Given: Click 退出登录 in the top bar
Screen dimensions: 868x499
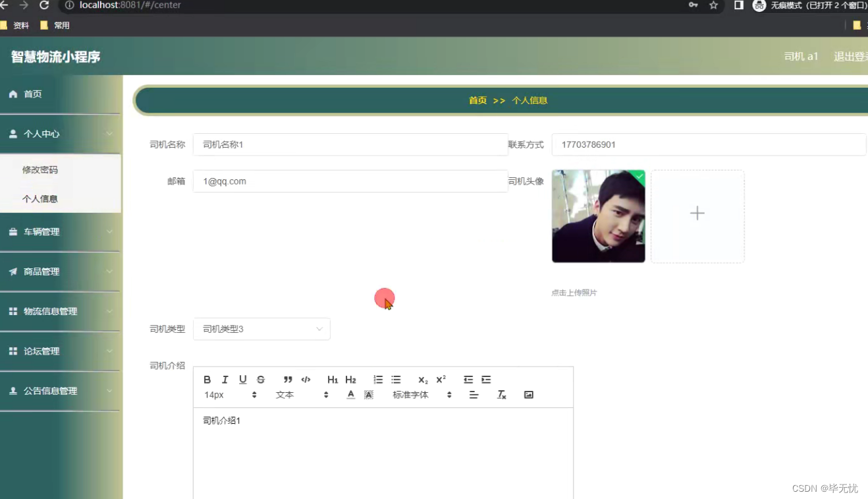Looking at the screenshot, I should click(850, 57).
